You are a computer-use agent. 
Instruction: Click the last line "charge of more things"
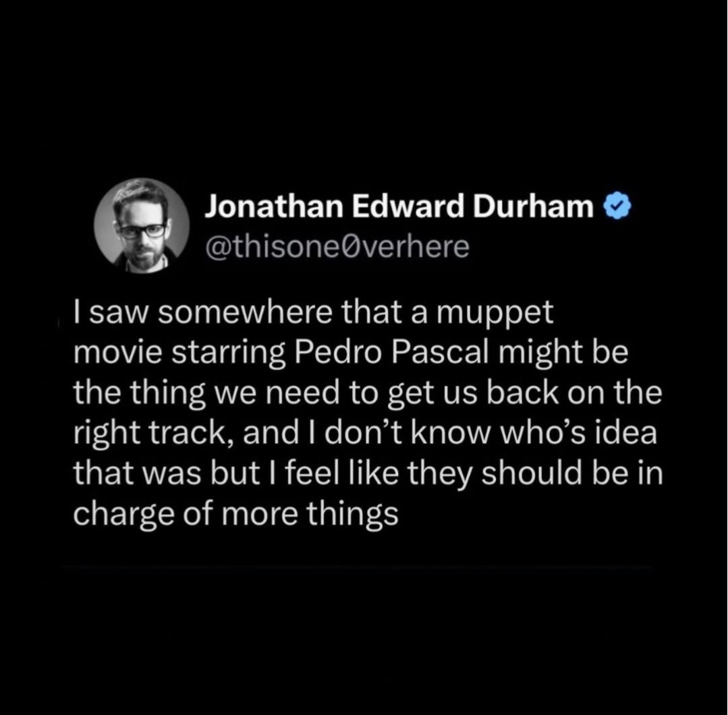pyautogui.click(x=236, y=515)
